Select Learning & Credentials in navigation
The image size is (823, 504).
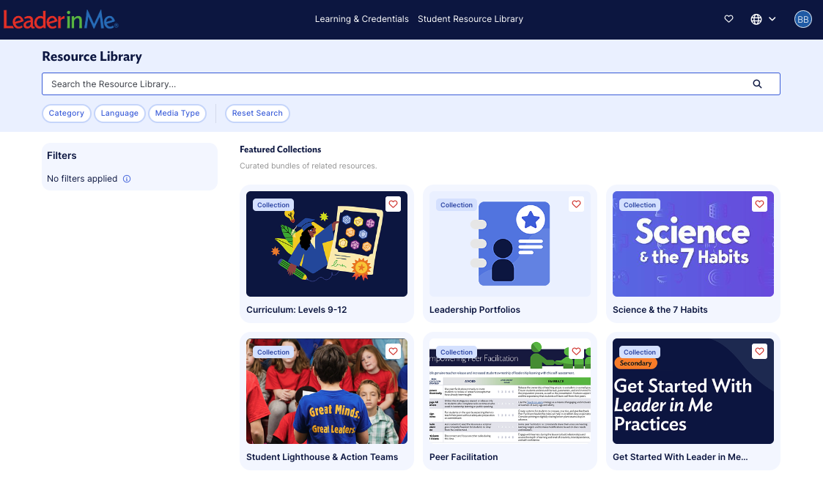click(361, 19)
